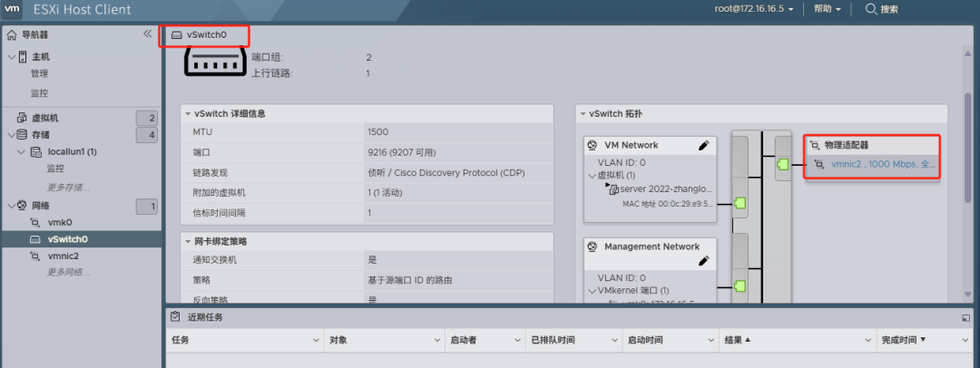980x368 pixels.
Task: Collapse the 网卡绑定策略 section
Action: pos(187,241)
